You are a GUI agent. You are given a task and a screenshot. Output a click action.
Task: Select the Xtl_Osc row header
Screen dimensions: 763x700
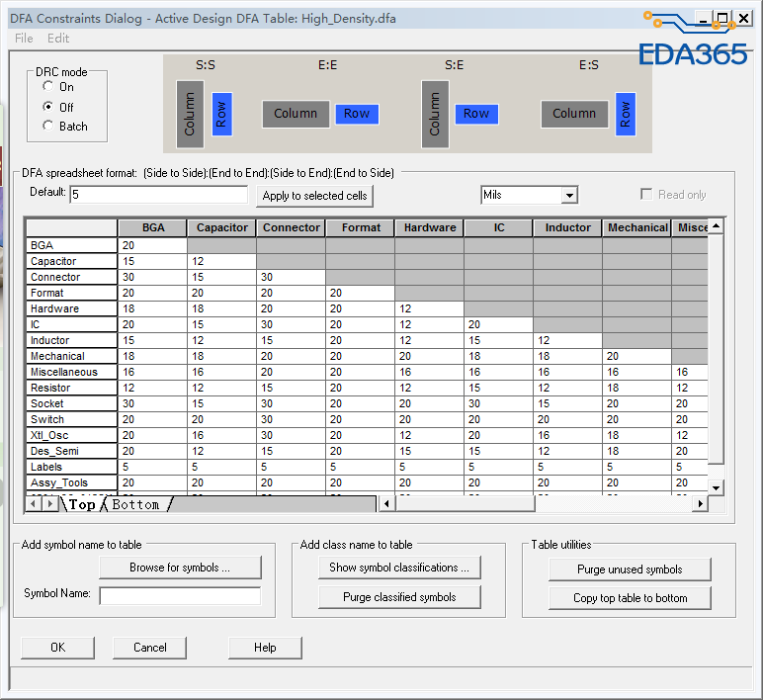(71, 435)
